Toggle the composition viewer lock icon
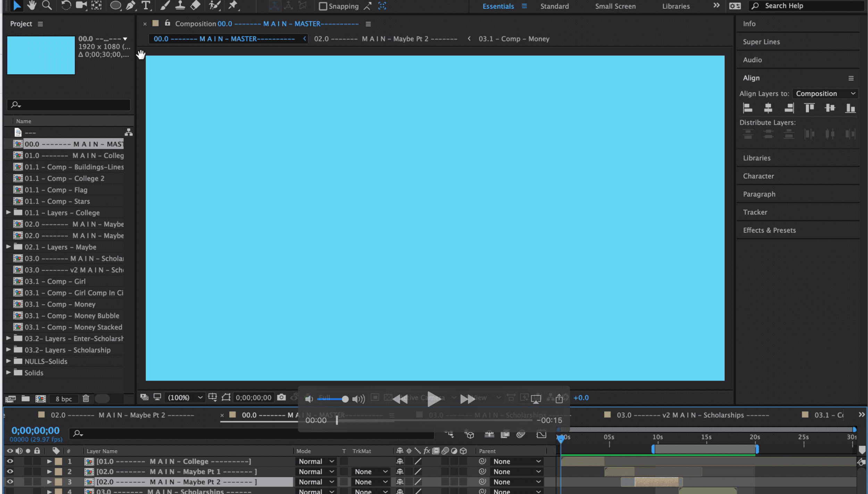The height and width of the screenshot is (494, 868). tap(167, 23)
